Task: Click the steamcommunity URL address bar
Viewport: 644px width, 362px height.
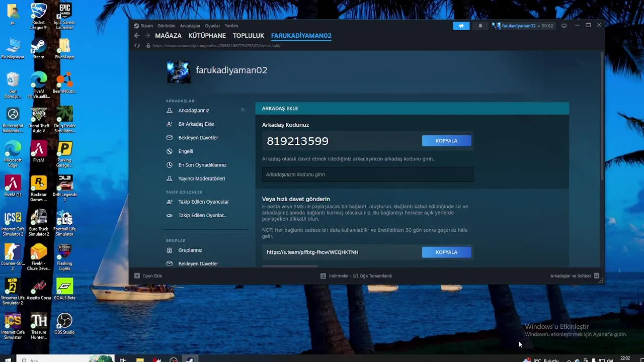Action: 216,46
